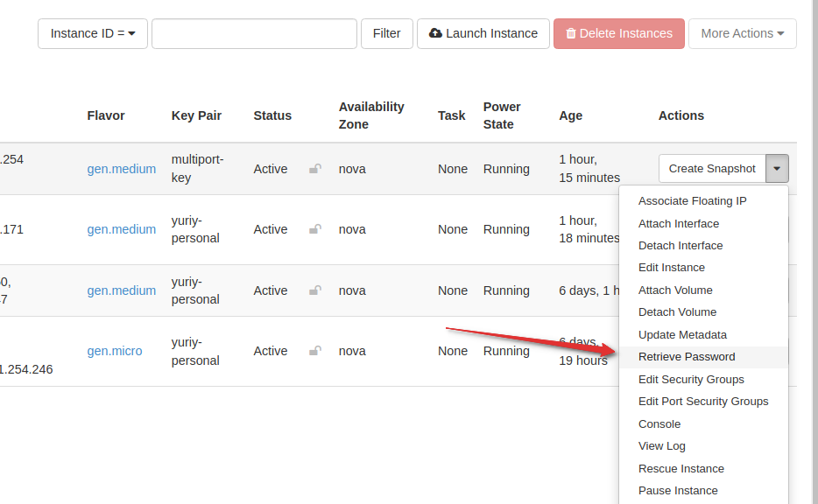Viewport: 818px width, 504px height.
Task: Choose View Log in dropdown menu
Action: pyautogui.click(x=662, y=446)
